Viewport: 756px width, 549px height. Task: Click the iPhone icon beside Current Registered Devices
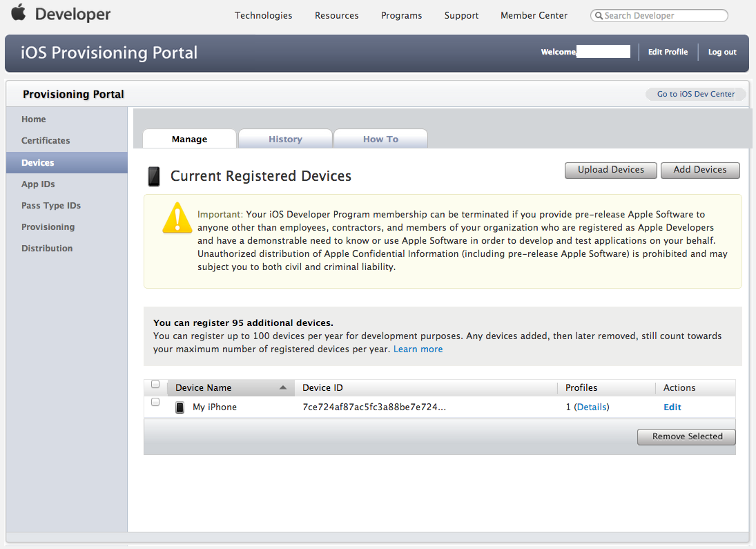pos(154,176)
